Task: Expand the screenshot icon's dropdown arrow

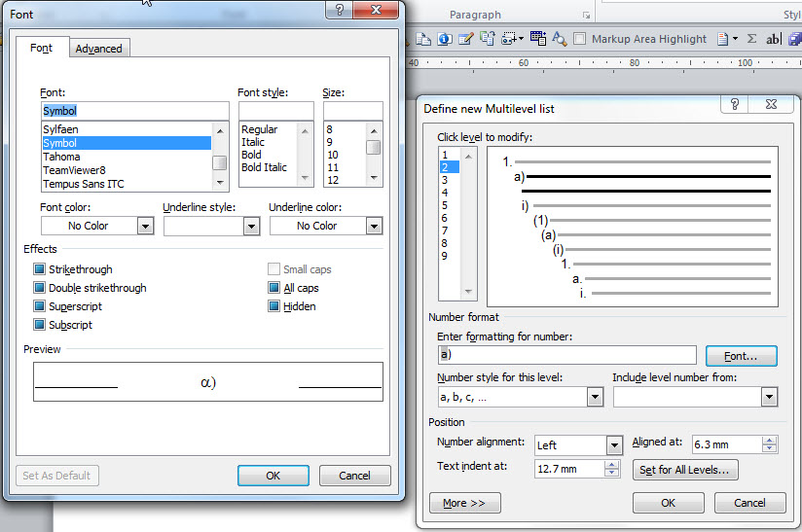Action: [x=521, y=39]
